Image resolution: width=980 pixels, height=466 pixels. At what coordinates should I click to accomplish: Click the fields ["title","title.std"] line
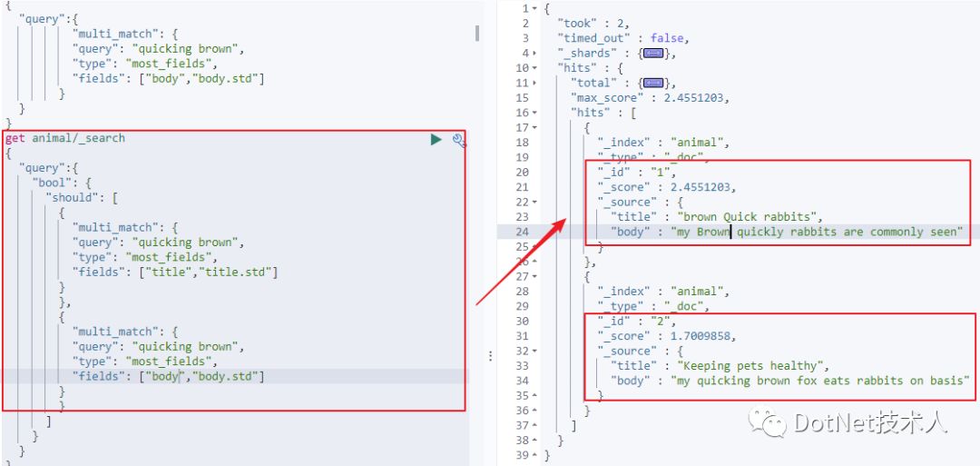tap(174, 273)
